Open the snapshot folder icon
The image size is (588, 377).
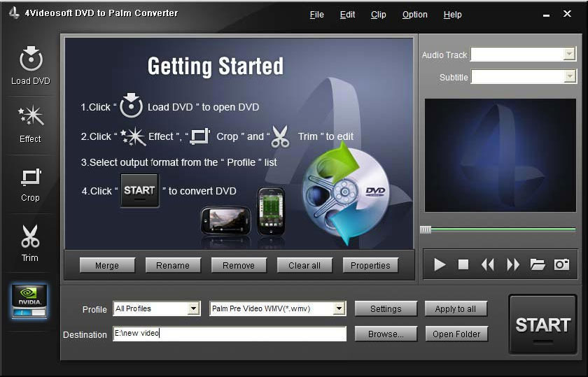tap(538, 264)
